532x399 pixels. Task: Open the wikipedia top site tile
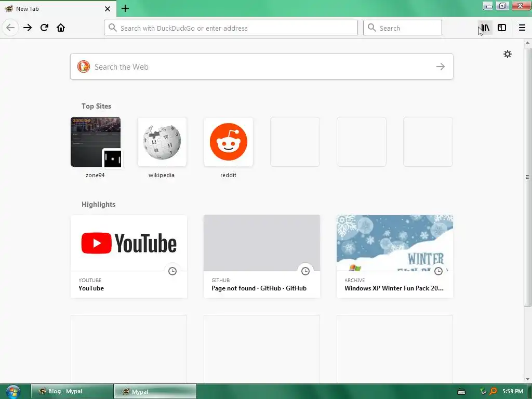click(162, 142)
